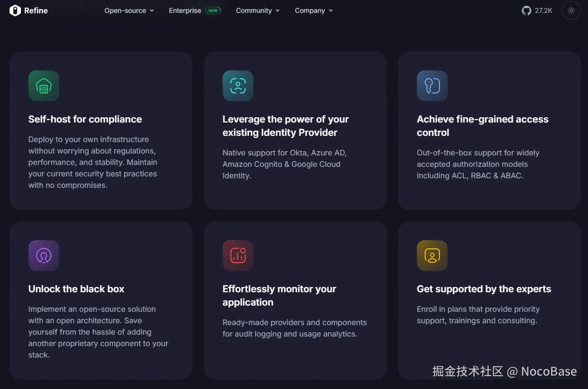The width and height of the screenshot is (588, 389).
Task: Click the yellow expert support person icon
Action: coord(432,256)
